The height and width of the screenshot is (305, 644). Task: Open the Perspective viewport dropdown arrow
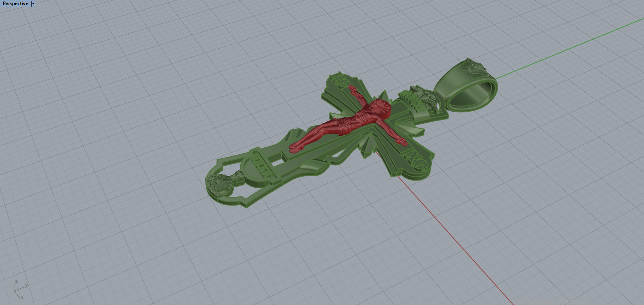(x=33, y=4)
